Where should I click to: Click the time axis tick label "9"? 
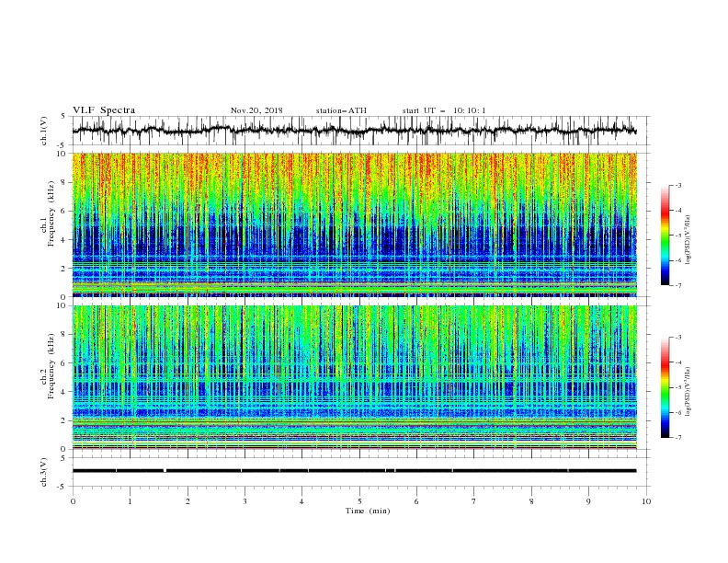pyautogui.click(x=588, y=501)
